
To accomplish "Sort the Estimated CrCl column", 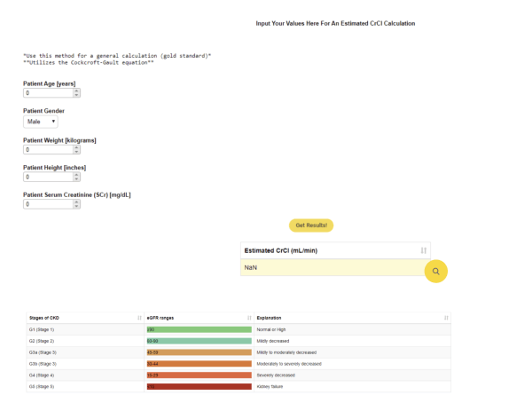I will coord(424,250).
